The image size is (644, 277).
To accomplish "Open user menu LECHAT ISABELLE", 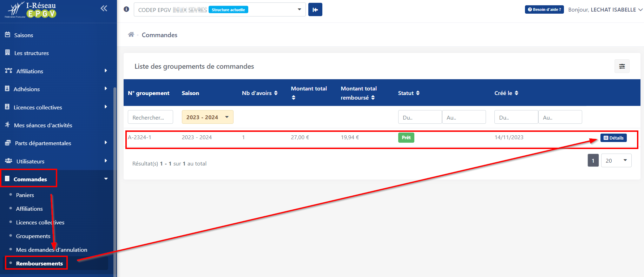I will (605, 10).
